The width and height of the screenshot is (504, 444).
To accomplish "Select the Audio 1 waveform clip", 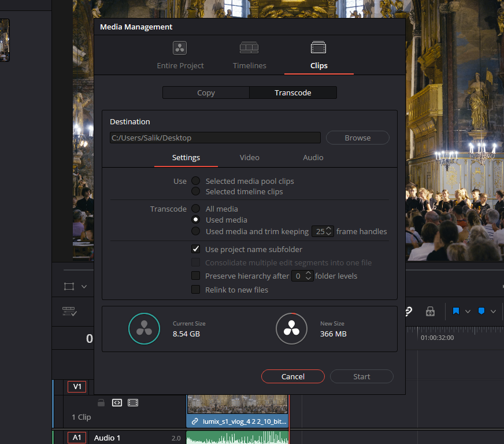I will pyautogui.click(x=237, y=437).
